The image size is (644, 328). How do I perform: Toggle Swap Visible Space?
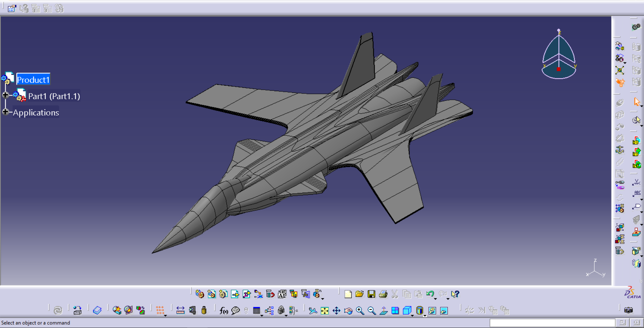pyautogui.click(x=444, y=311)
